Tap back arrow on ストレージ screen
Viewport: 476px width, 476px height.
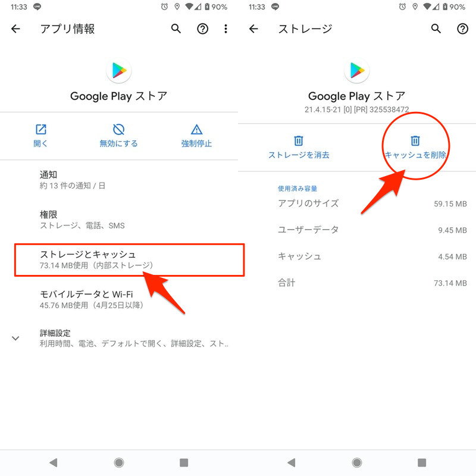pyautogui.click(x=254, y=29)
